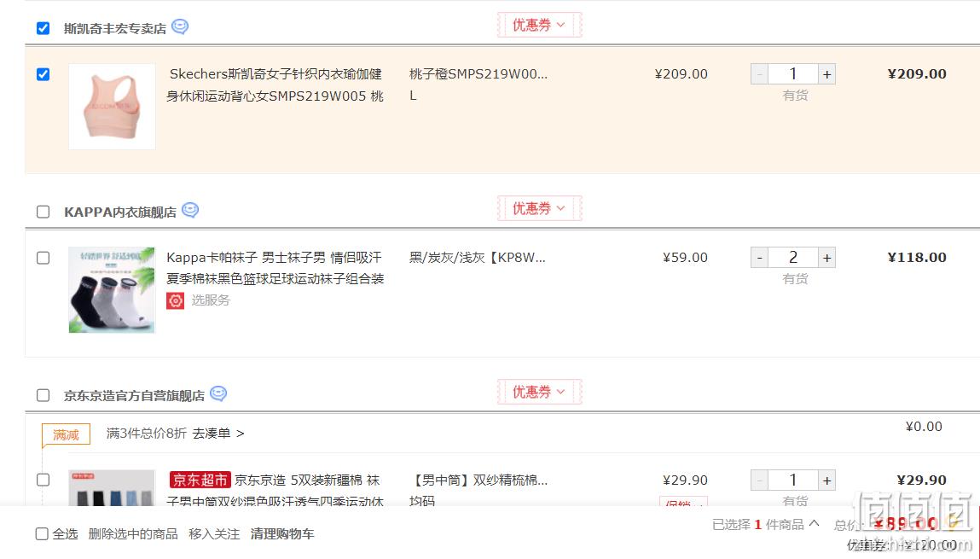Open the KAPPA内衣旗舰店 store page

pyautogui.click(x=120, y=213)
